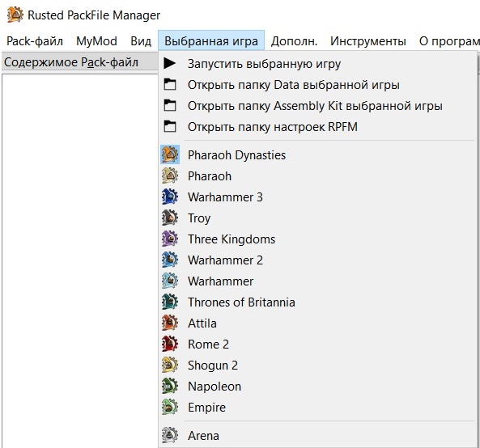Choose Attila as the selected game
The width and height of the screenshot is (480, 448).
[318, 323]
